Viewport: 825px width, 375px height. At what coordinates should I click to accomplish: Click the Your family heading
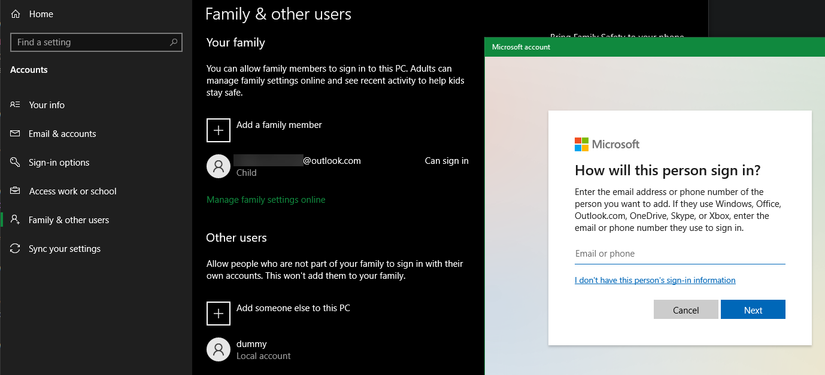(x=235, y=43)
